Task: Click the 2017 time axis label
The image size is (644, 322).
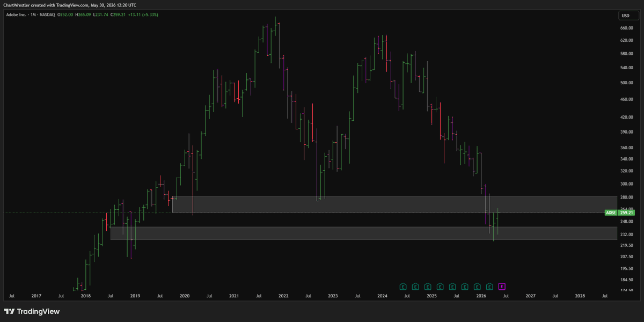Action: (36, 296)
